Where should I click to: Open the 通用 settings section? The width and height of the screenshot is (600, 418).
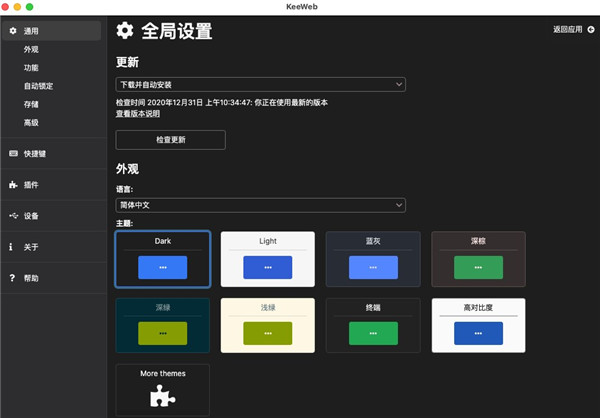tap(51, 31)
